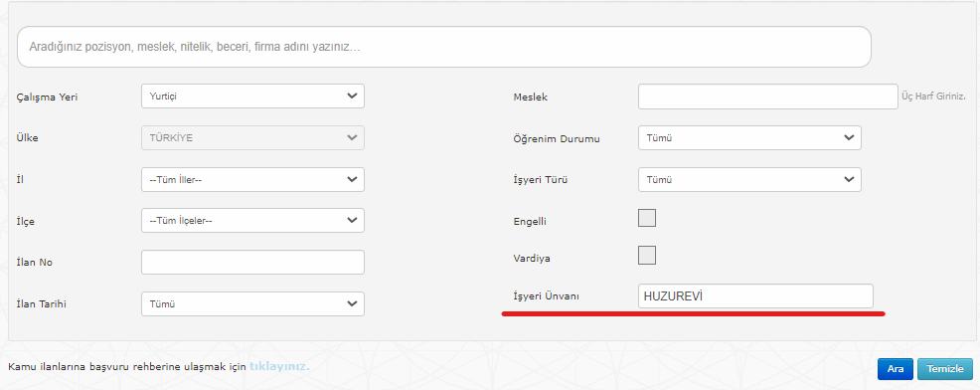Viewport: 980px width, 390px height.
Task: Click the chevron arrow of the İl dropdown
Action: (x=352, y=179)
